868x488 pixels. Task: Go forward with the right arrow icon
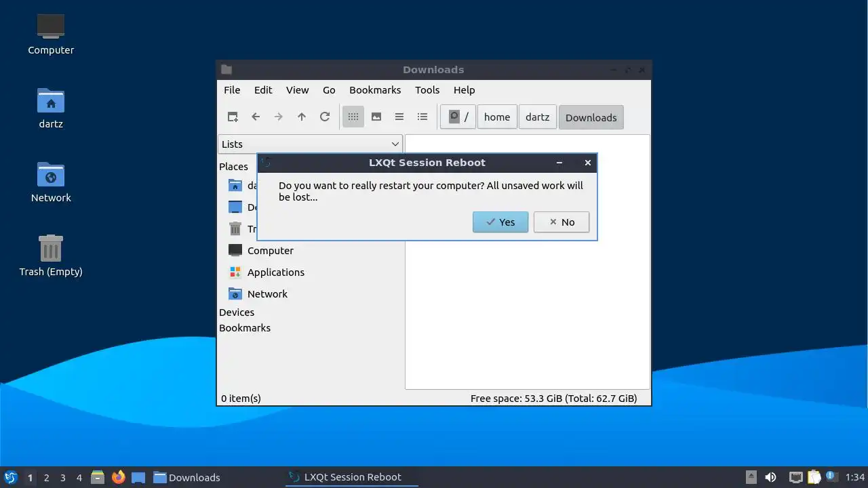[279, 117]
